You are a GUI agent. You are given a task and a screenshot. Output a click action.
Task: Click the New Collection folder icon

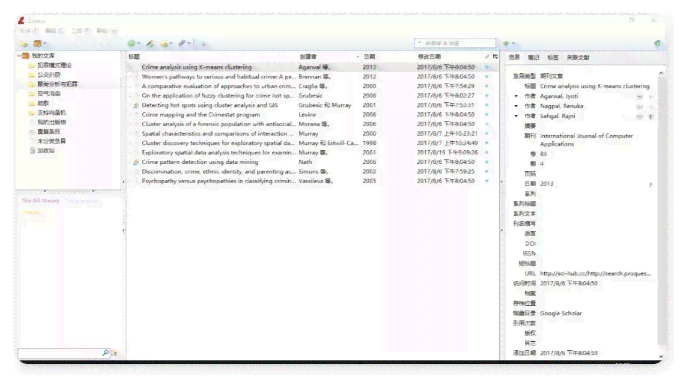click(24, 44)
